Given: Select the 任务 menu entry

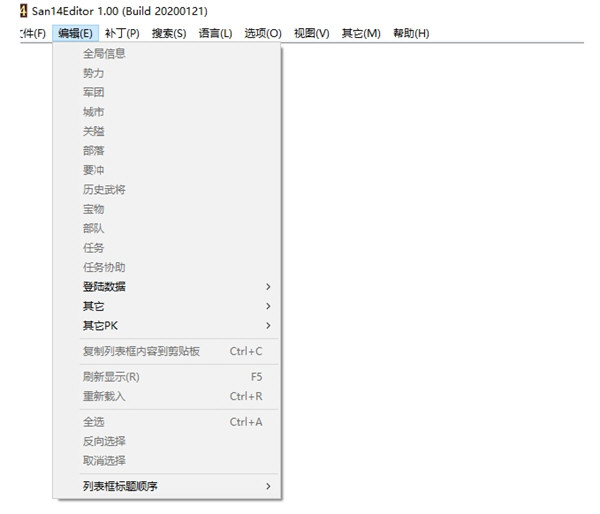Looking at the screenshot, I should coord(167,248).
